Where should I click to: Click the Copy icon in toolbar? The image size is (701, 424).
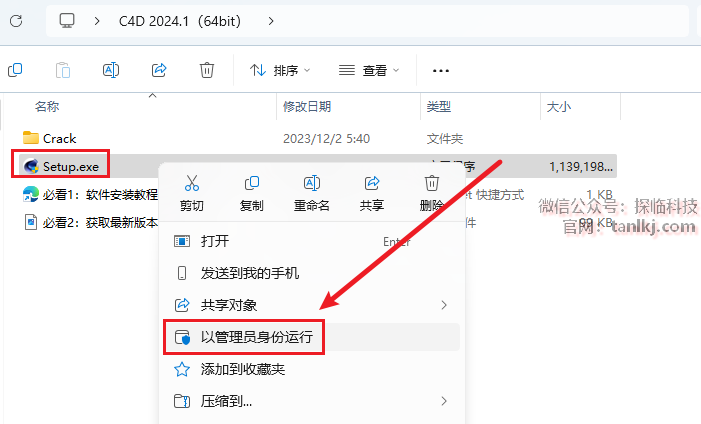[x=15, y=70]
